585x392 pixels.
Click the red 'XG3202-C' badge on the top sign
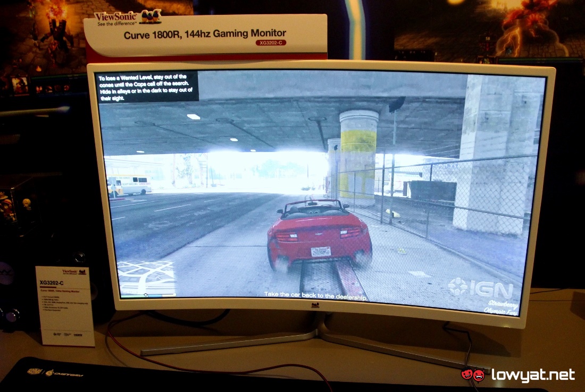click(271, 43)
